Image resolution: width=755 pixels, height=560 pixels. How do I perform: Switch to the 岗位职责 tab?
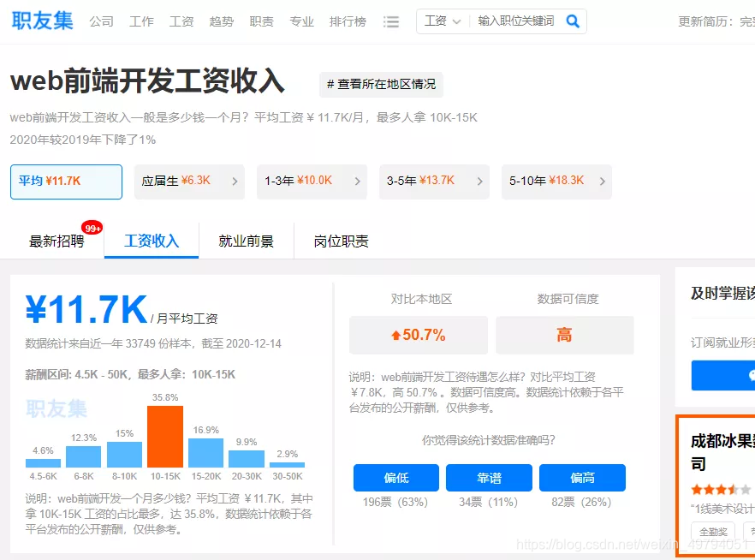click(x=340, y=241)
